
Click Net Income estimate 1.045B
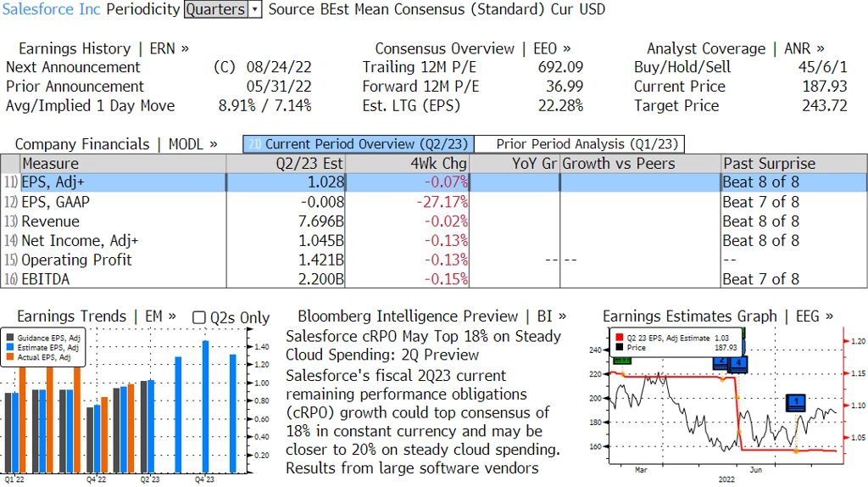(x=320, y=240)
